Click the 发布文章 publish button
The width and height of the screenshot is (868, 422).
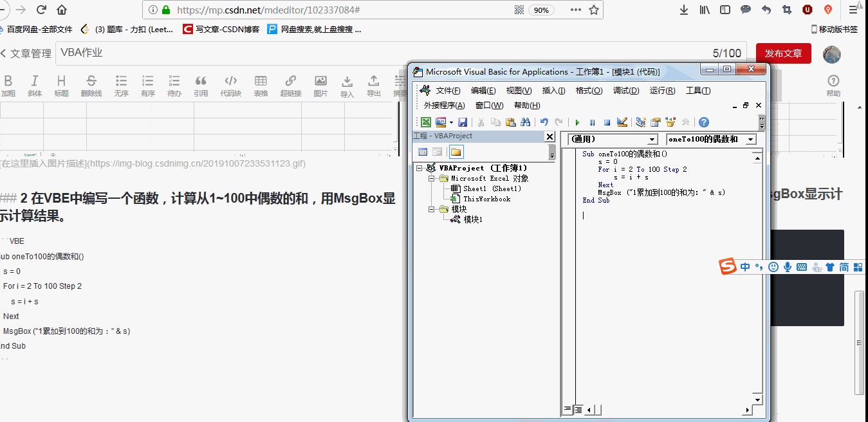[x=783, y=53]
